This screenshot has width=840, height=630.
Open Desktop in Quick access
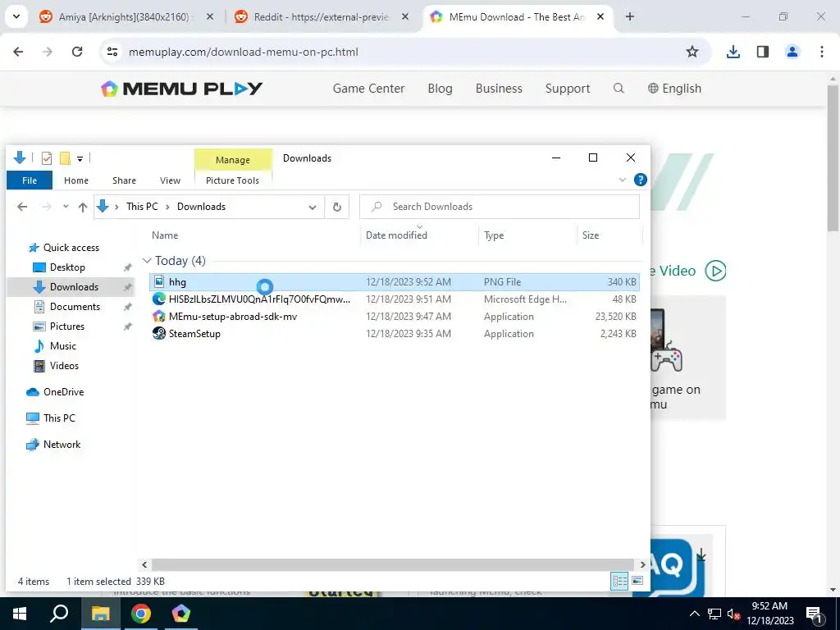[x=67, y=267]
